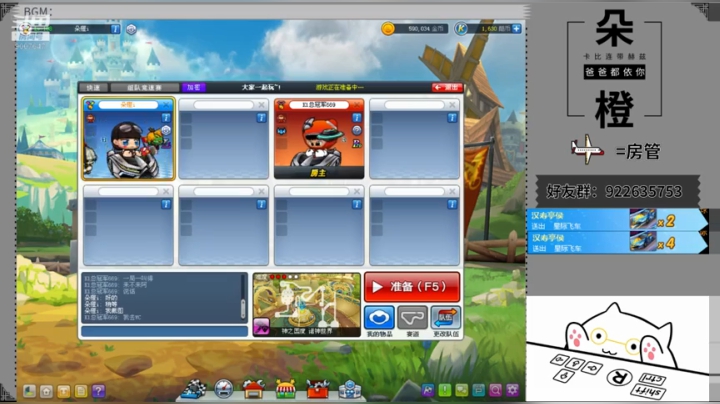
Task: Open 我的物品 my items button
Action: tap(379, 317)
